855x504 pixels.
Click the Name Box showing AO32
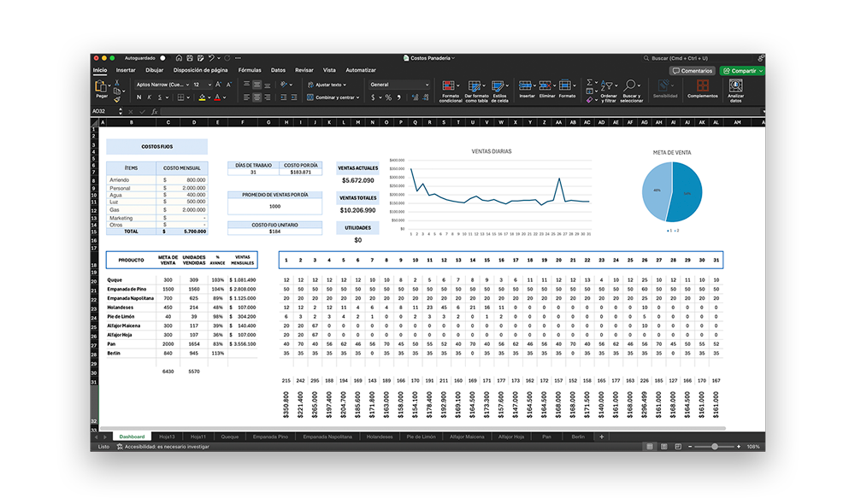(103, 111)
